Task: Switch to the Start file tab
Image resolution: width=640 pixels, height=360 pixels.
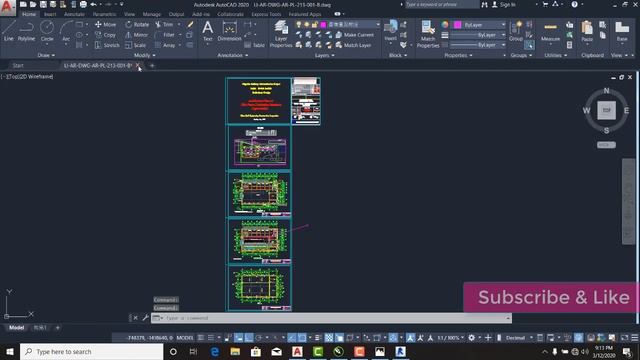Action: click(x=18, y=65)
